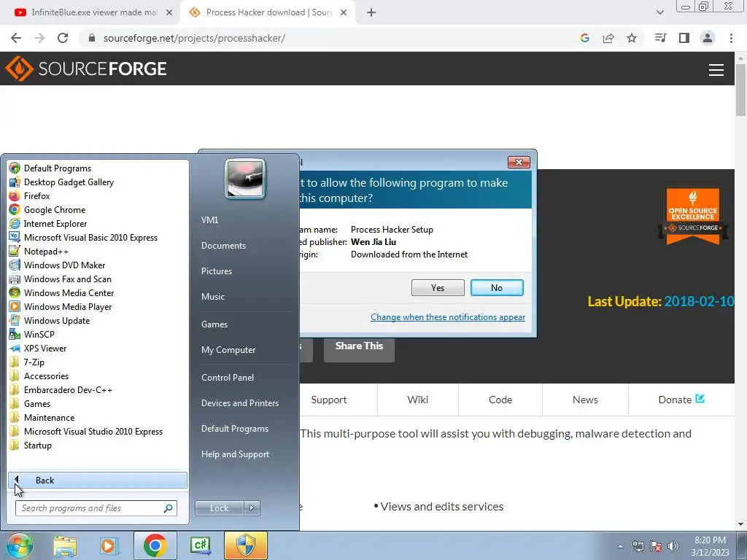747x560 pixels.
Task: Click the user account picture in Start menu
Action: pos(245,179)
